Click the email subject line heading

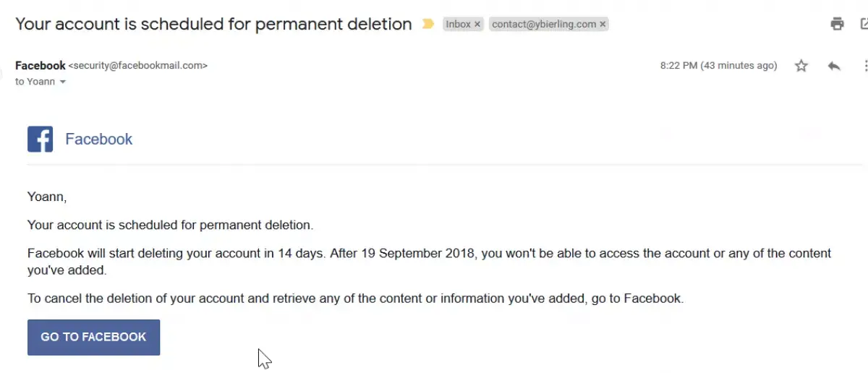pyautogui.click(x=213, y=24)
